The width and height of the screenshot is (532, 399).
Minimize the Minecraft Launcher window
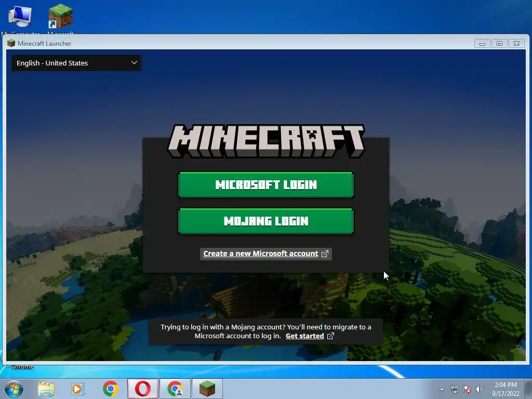[x=482, y=44]
